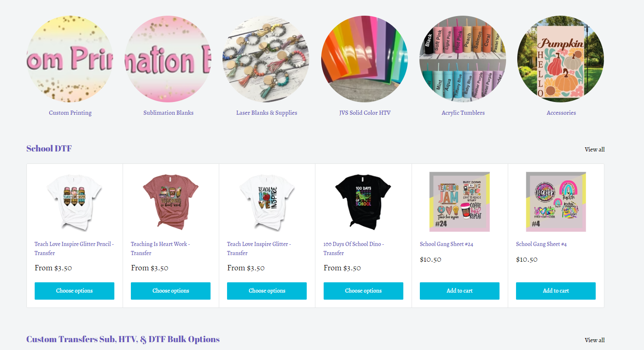Image resolution: width=644 pixels, height=350 pixels.
Task: View all Custom Transfers Bulk Options
Action: point(594,340)
